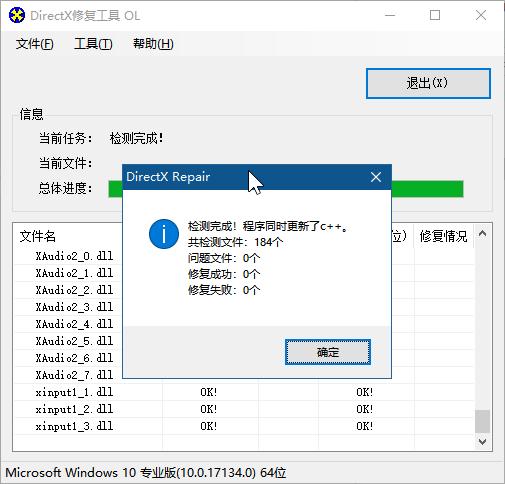Click the Microsoft Windows 10 专业版 status bar text
505x484 pixels.
(146, 473)
